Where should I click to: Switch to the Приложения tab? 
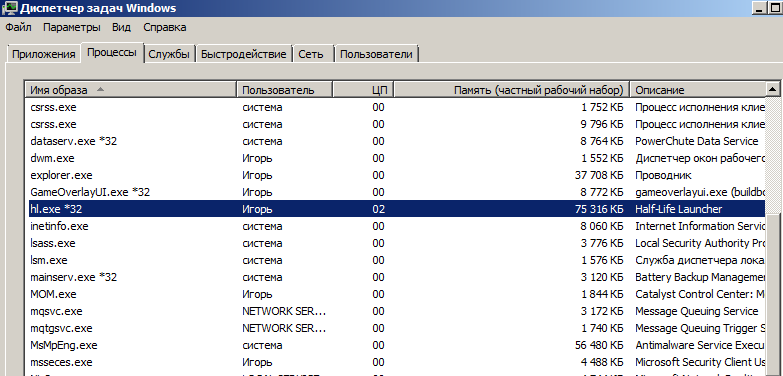pyautogui.click(x=43, y=54)
